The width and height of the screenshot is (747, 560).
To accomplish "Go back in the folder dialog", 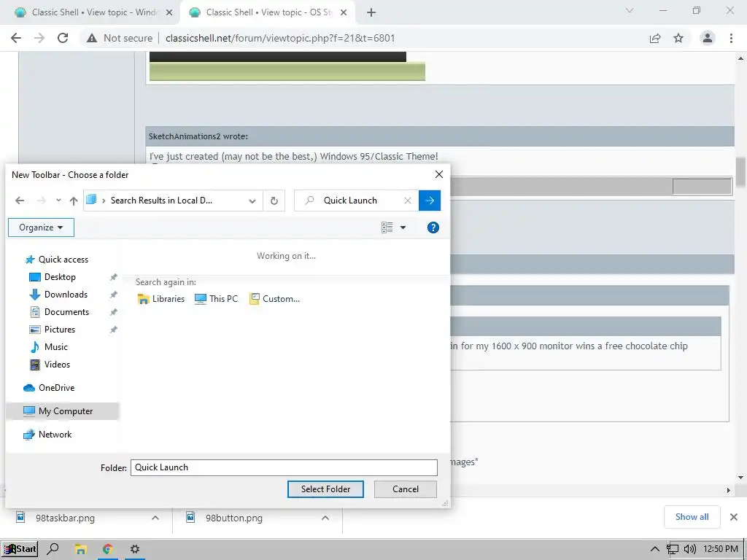I will (20, 201).
